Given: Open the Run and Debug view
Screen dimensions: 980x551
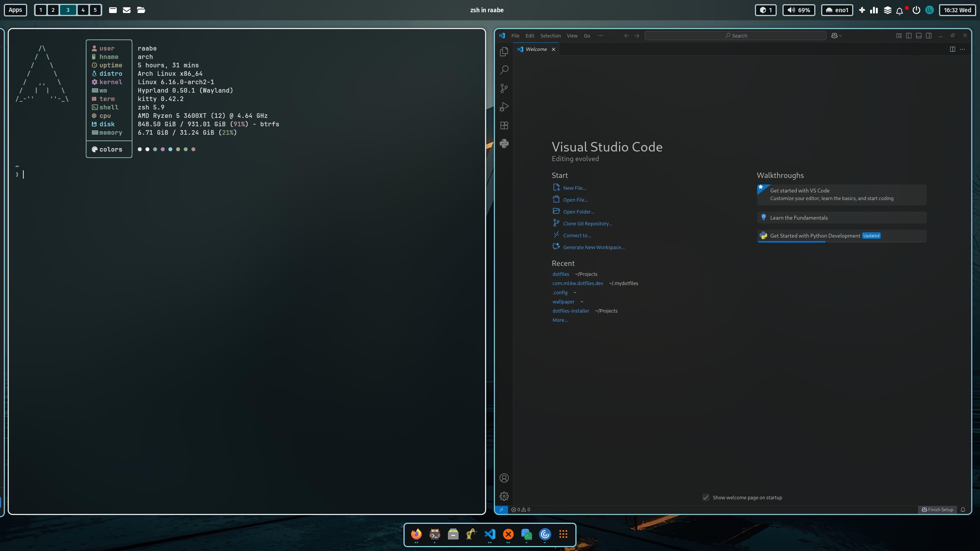Looking at the screenshot, I should (x=504, y=107).
